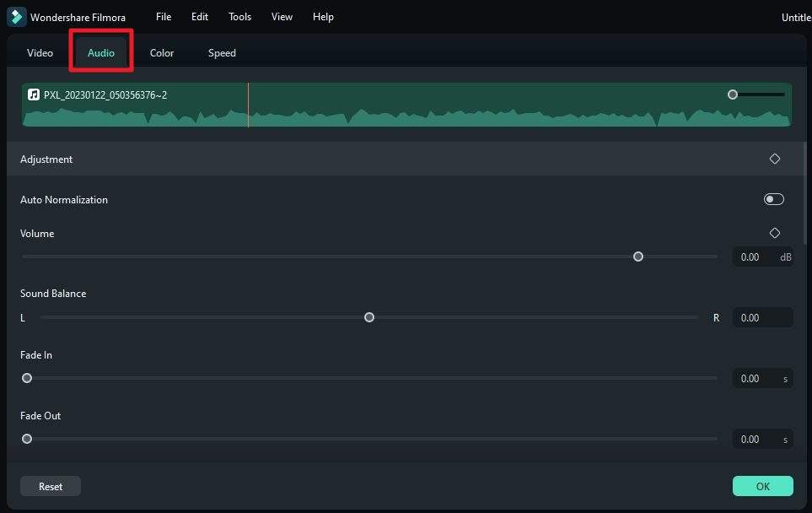Select the Audio tab
812x513 pixels.
click(x=101, y=53)
